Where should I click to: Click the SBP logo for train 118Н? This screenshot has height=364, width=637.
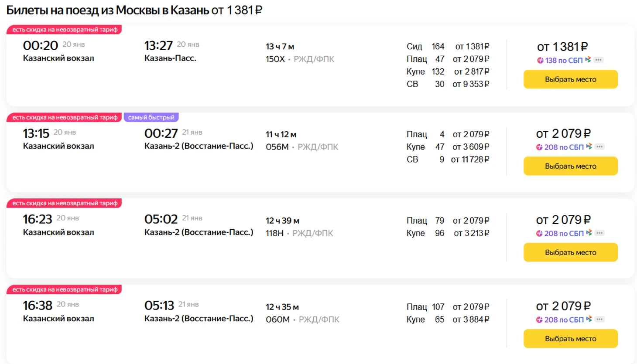pyautogui.click(x=589, y=233)
